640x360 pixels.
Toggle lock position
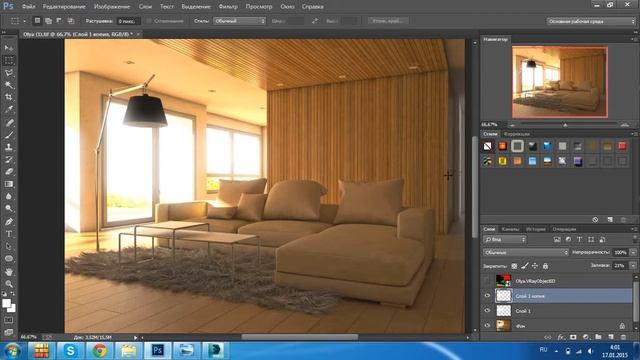535,266
